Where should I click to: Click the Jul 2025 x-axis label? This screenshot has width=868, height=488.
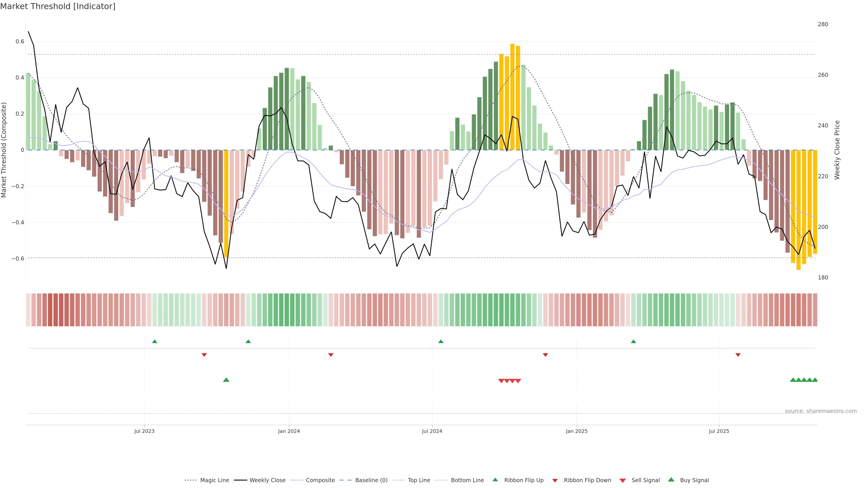tap(719, 431)
